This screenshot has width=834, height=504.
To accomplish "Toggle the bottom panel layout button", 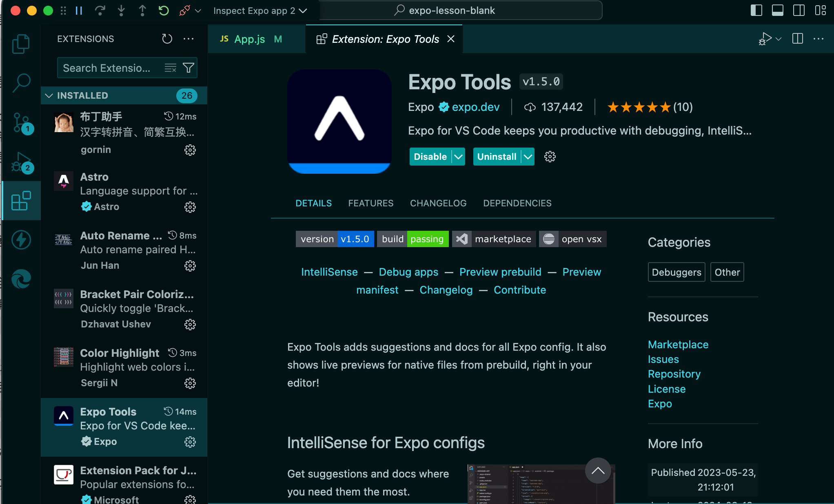I will [x=777, y=11].
